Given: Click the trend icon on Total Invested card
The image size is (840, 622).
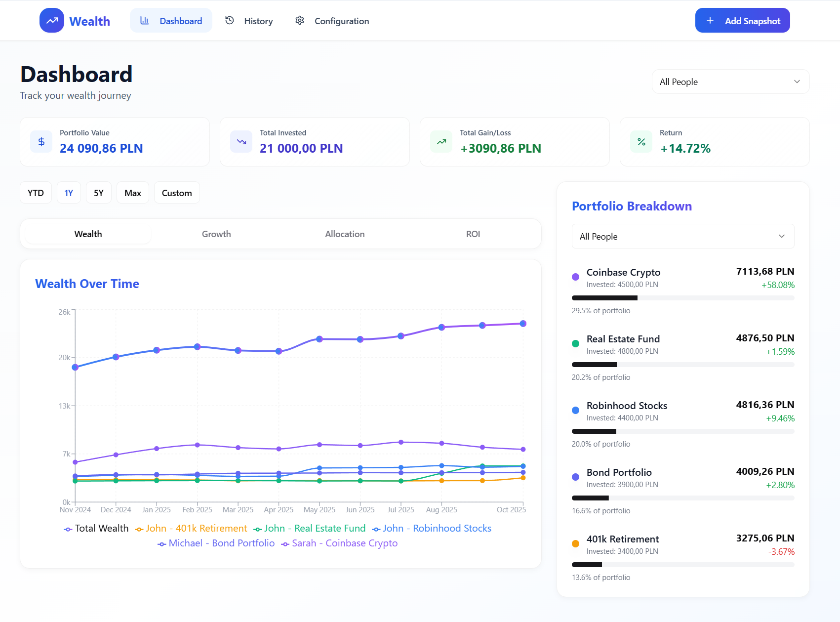Looking at the screenshot, I should click(x=241, y=142).
